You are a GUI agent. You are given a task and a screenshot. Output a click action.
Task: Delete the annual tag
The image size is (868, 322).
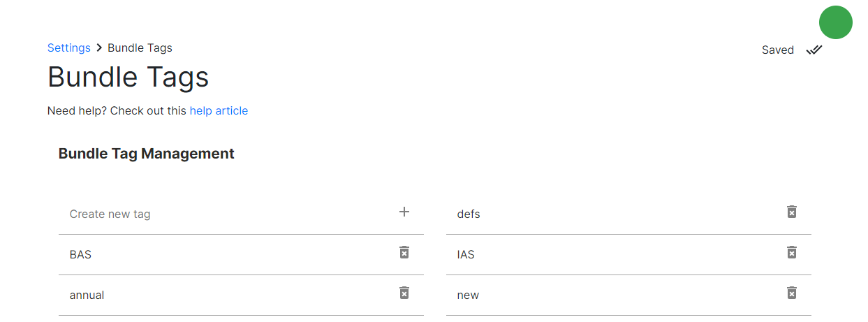404,293
